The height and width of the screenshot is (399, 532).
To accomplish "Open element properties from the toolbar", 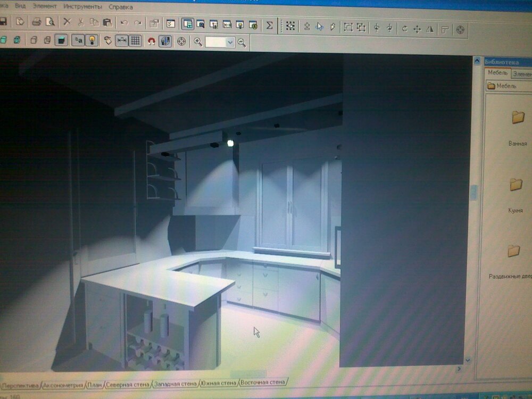I will pos(154,23).
